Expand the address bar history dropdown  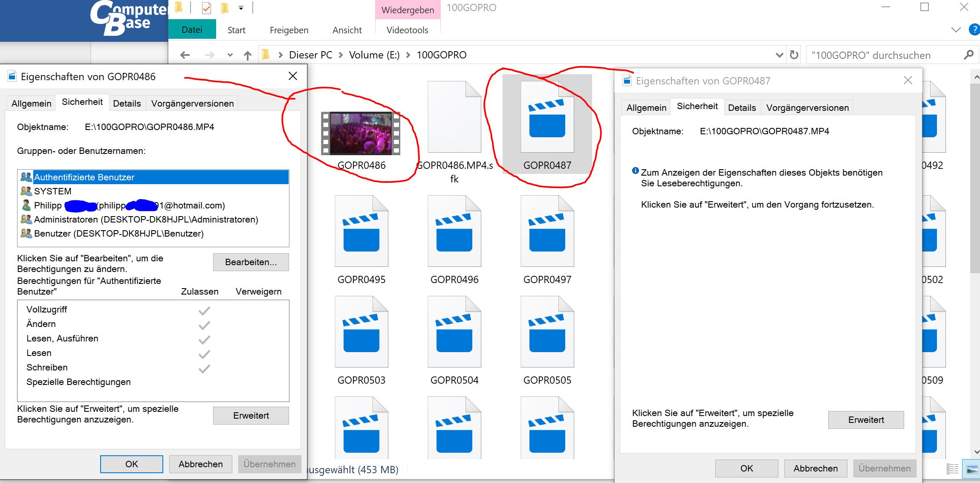tap(779, 55)
